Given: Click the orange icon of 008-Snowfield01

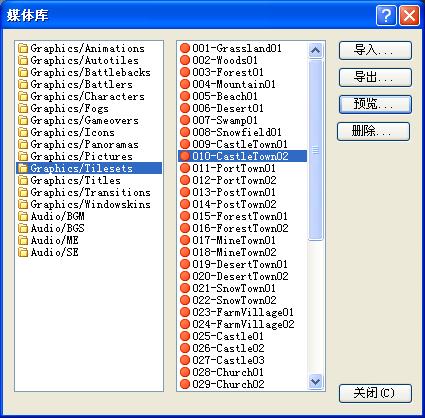Looking at the screenshot, I should 185,132.
